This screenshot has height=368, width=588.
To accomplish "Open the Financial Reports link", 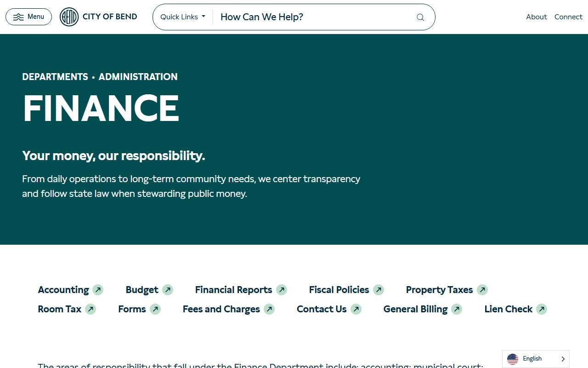I will (233, 290).
